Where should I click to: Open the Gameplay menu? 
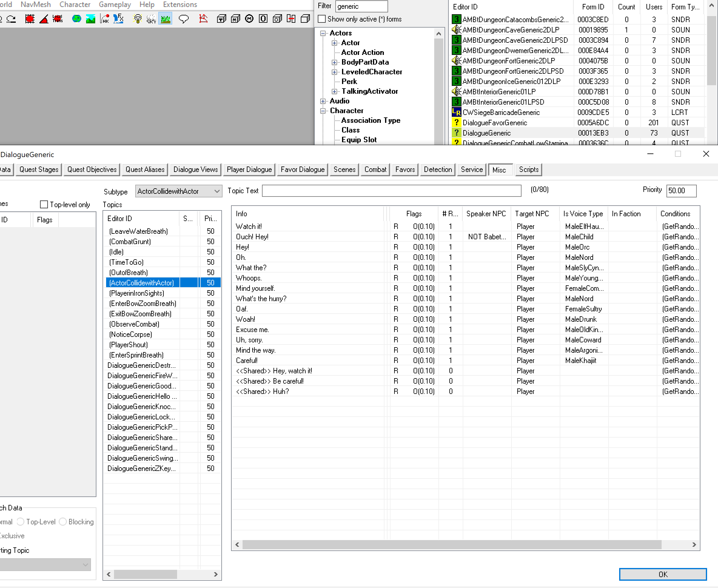[115, 5]
